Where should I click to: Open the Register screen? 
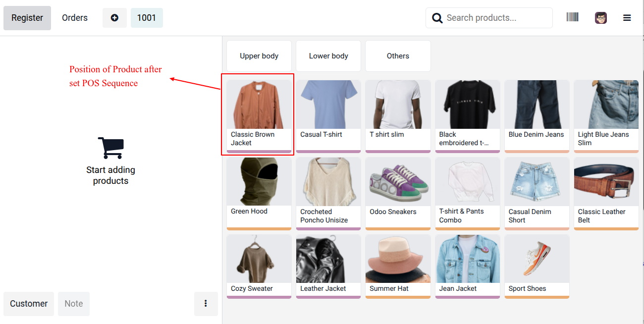click(x=27, y=17)
